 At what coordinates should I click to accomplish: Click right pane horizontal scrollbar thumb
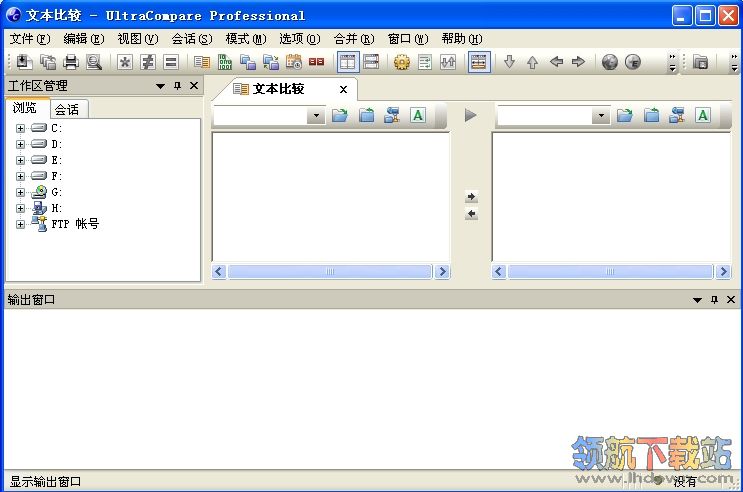click(610, 272)
